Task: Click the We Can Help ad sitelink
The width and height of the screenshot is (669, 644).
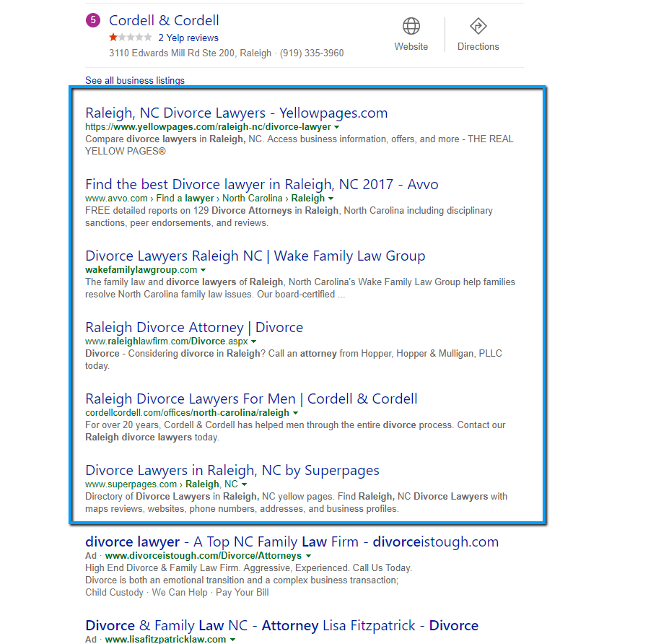Action: point(180,592)
